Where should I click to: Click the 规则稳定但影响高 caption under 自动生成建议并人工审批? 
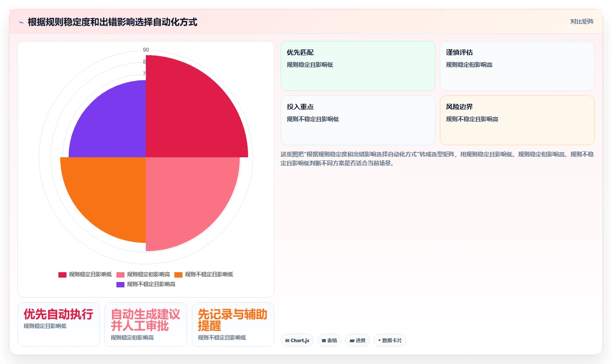tap(132, 338)
